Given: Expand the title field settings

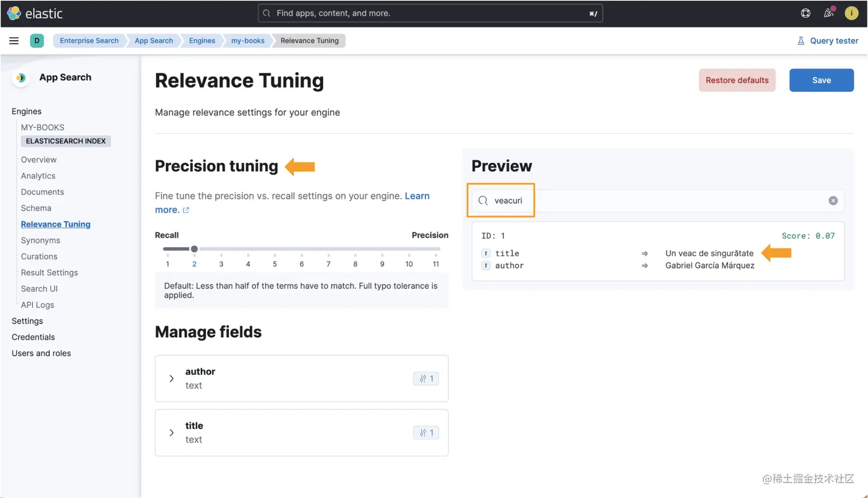Looking at the screenshot, I should [x=171, y=433].
